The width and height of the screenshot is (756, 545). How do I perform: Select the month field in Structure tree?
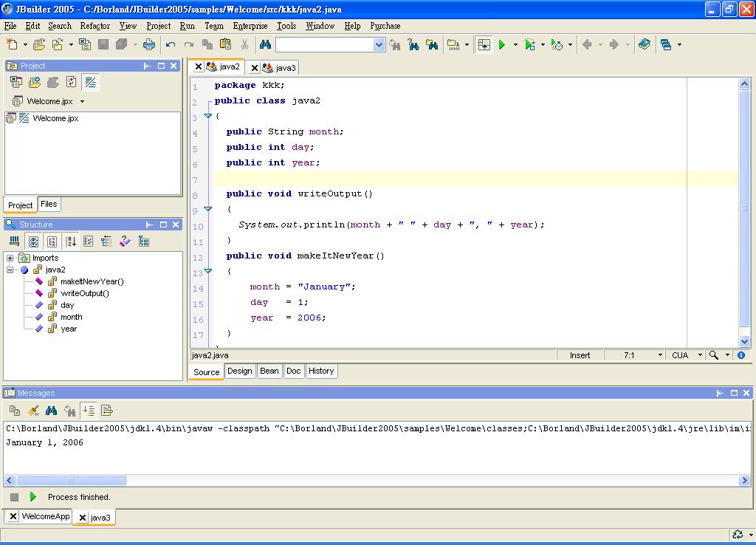72,318
